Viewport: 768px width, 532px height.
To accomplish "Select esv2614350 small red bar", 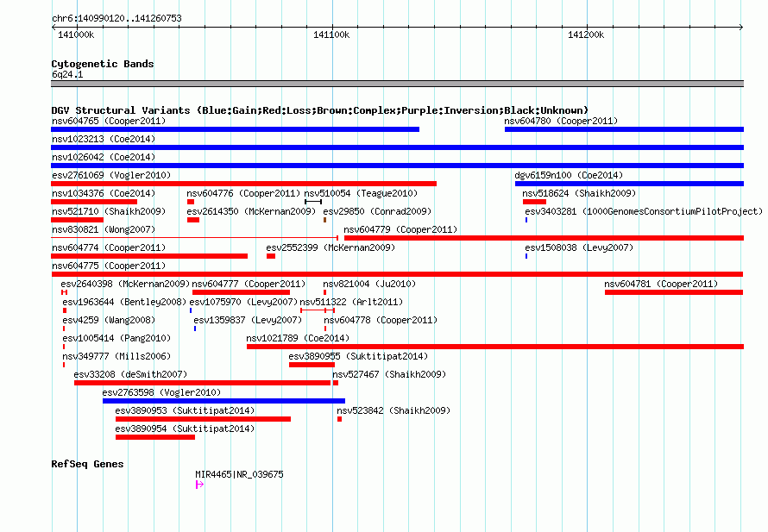I will point(193,220).
